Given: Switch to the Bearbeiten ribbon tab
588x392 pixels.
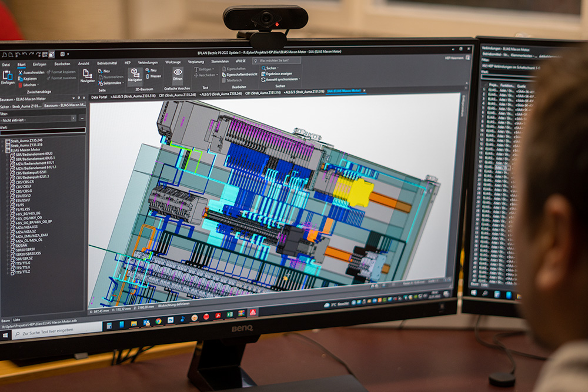Looking at the screenshot, I should [x=62, y=64].
